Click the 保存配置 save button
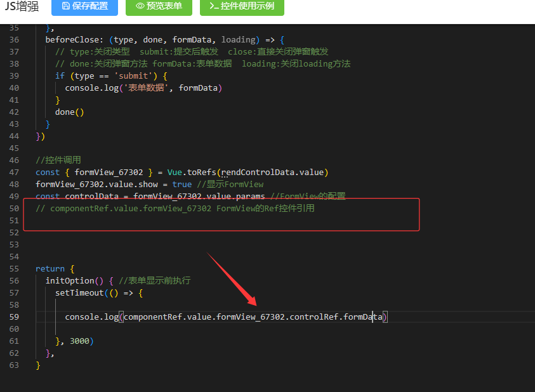535x392 pixels. click(84, 6)
